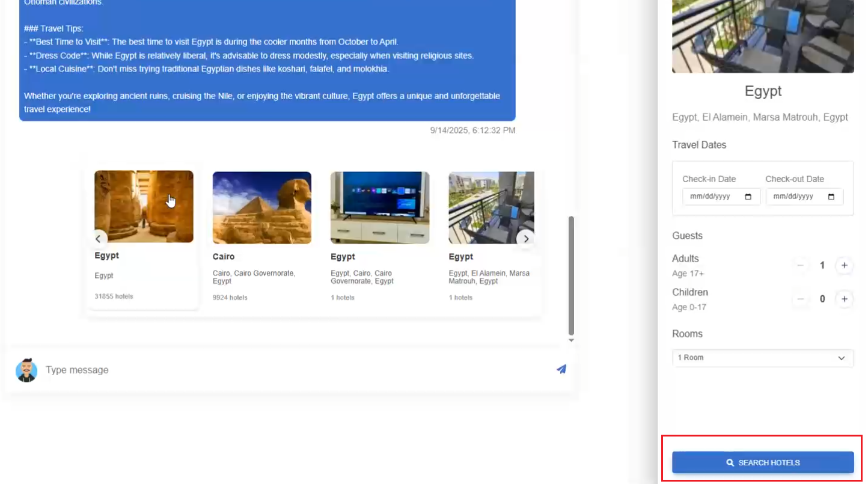Decrease Adults count with minus button

point(800,265)
